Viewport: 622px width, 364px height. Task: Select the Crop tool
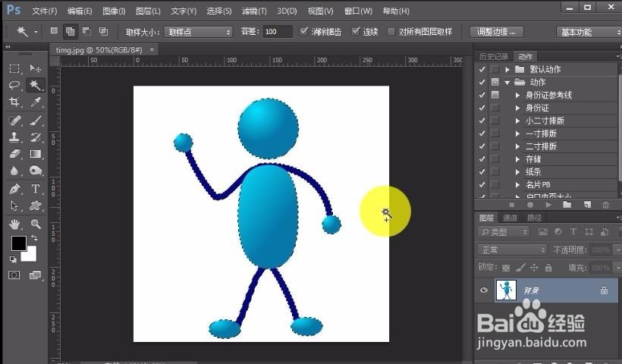14,102
